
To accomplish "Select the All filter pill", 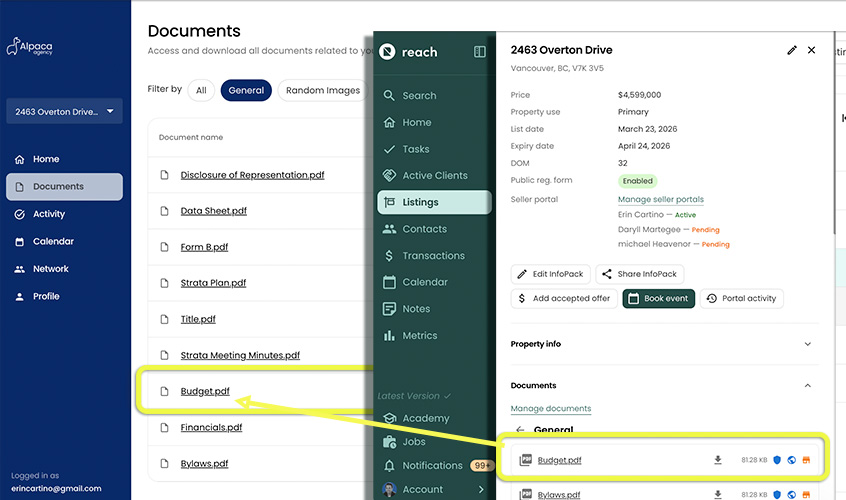I will [201, 91].
